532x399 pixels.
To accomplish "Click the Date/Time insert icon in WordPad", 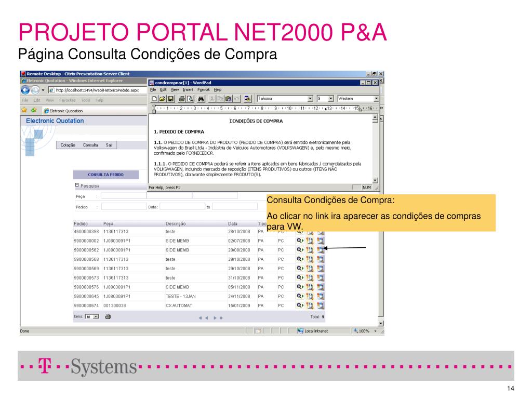I will (x=248, y=99).
